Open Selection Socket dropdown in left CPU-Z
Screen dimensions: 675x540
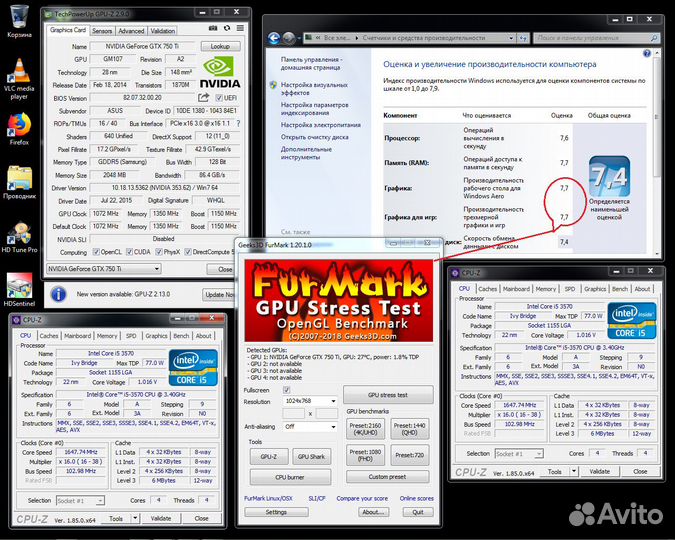coord(80,501)
